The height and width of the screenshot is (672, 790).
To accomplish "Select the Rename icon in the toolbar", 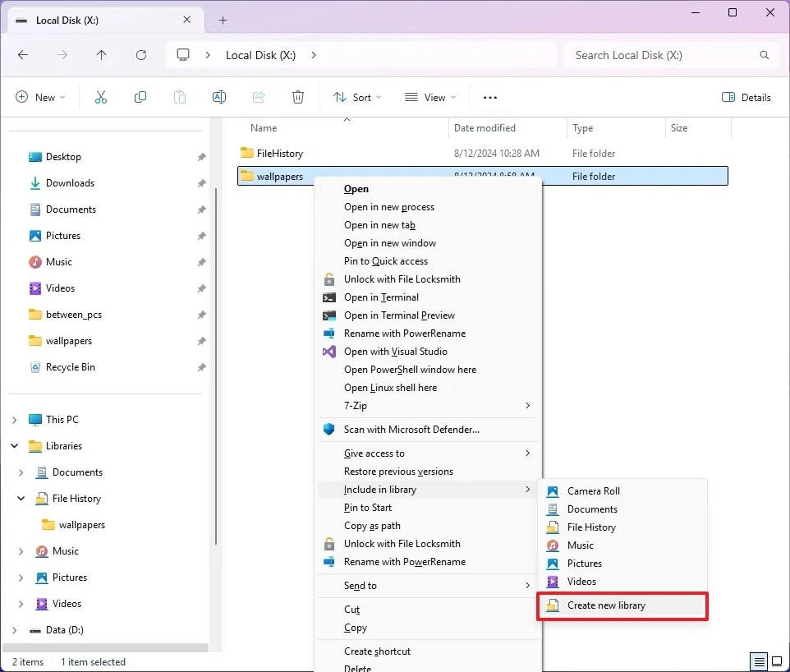I will point(218,97).
